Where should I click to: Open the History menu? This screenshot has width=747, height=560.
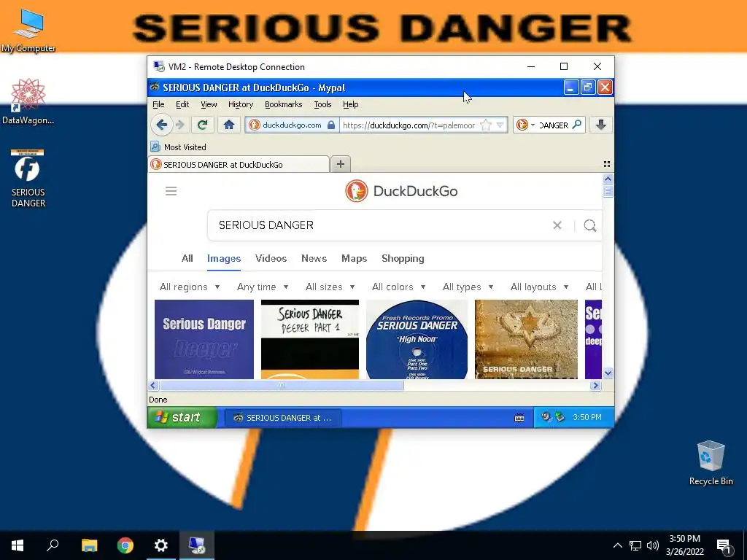(241, 104)
